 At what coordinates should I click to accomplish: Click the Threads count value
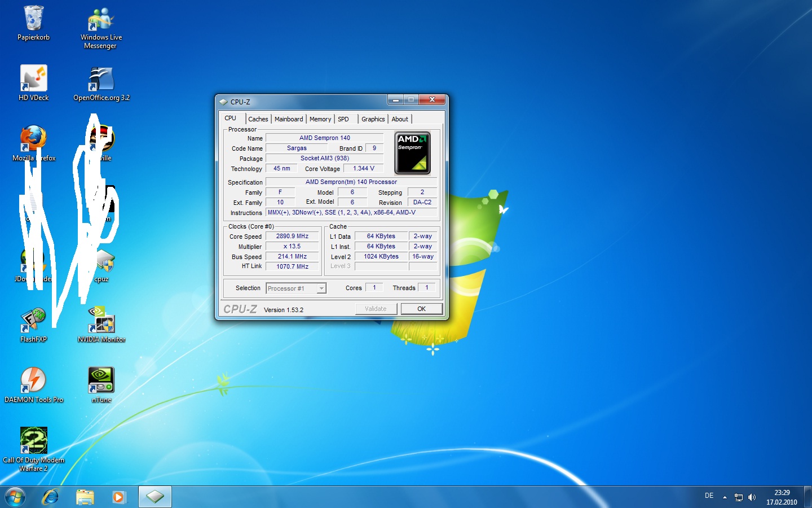click(x=427, y=287)
